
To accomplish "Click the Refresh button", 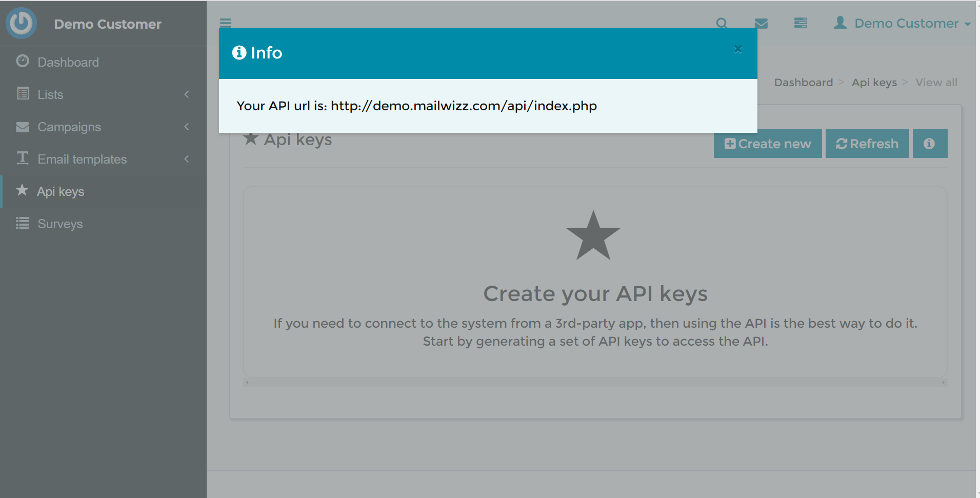I will pyautogui.click(x=867, y=144).
